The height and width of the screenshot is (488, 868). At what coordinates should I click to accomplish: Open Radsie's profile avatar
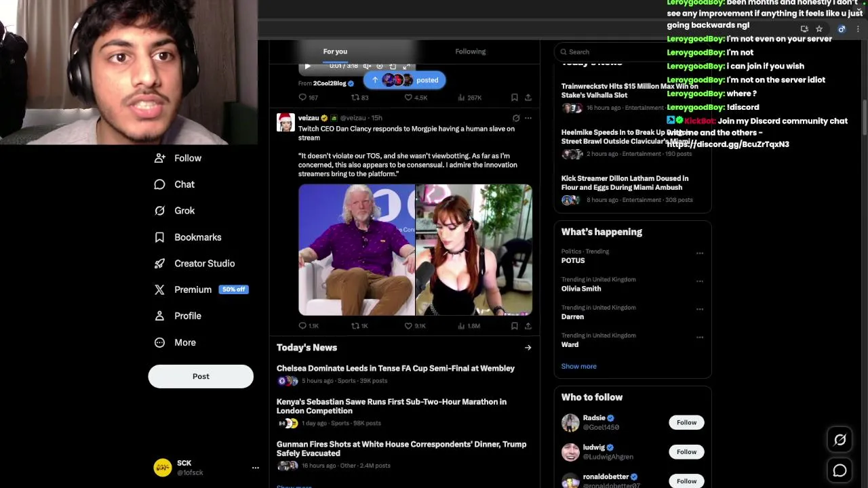pos(570,422)
